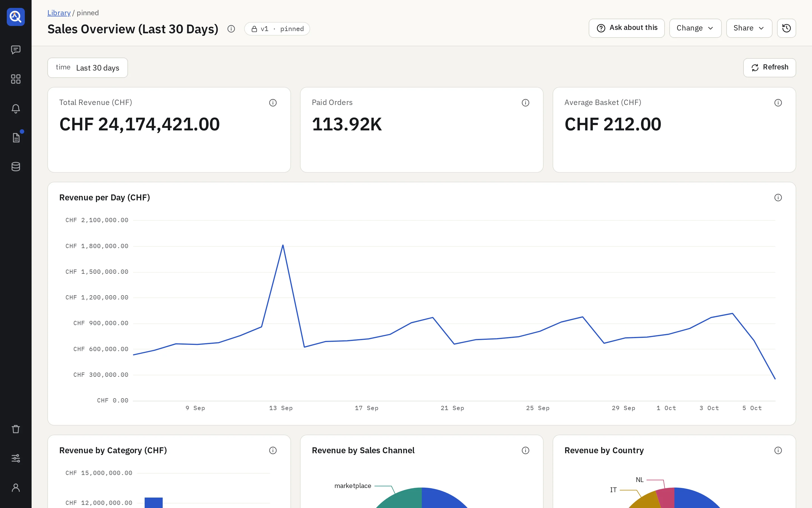The height and width of the screenshot is (508, 812).
Task: Click the Ask about this button
Action: click(626, 28)
